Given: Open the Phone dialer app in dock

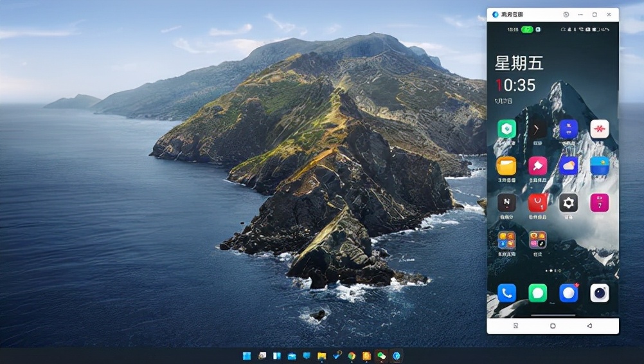Looking at the screenshot, I should point(507,293).
